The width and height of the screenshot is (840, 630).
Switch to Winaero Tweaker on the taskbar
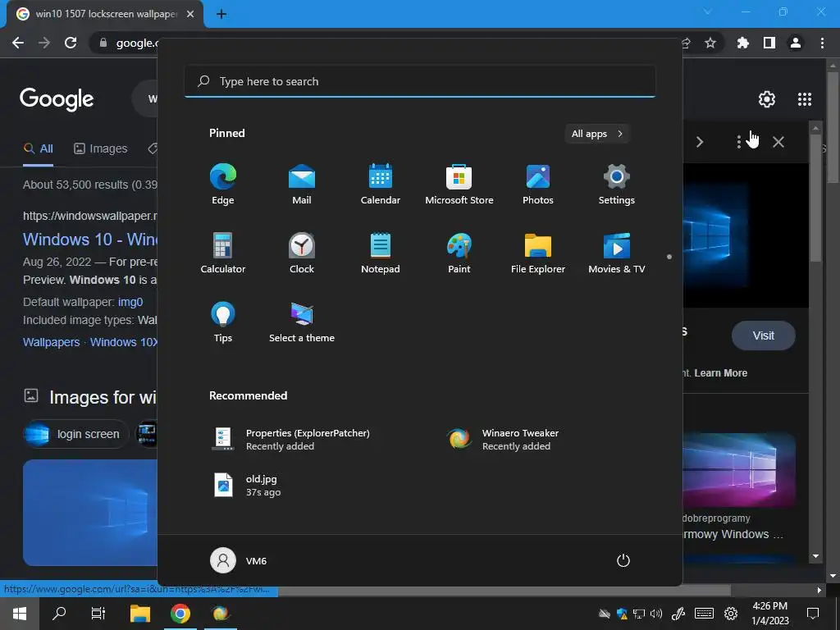tap(221, 613)
